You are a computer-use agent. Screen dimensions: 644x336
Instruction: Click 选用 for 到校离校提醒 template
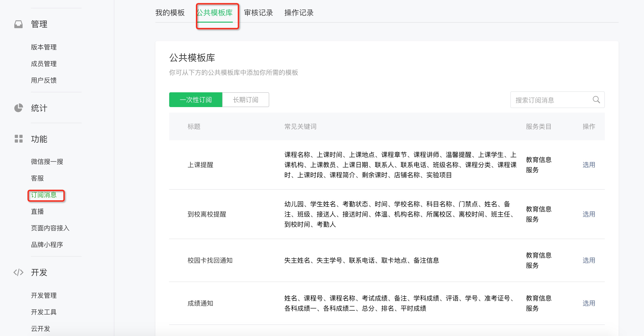(x=588, y=214)
